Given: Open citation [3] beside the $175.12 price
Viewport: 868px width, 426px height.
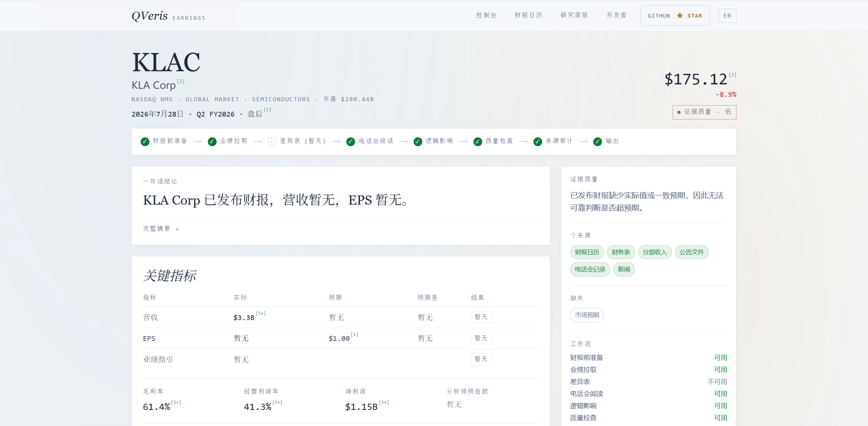Looking at the screenshot, I should [732, 75].
